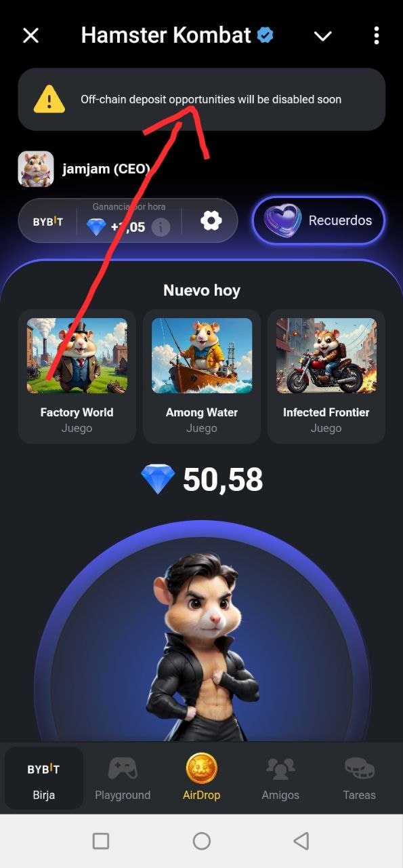The image size is (403, 868).
Task: Select the Birja tab
Action: tap(44, 778)
